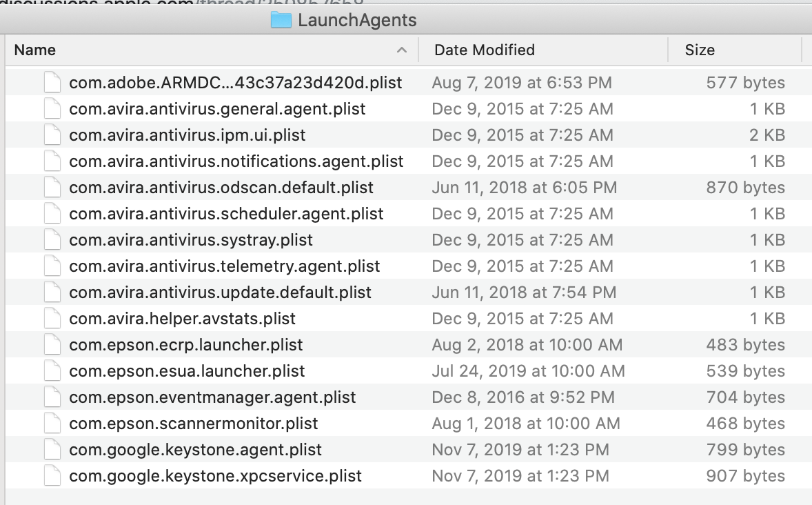
Task: Select com.epson.eventmanager.agent.plist file name
Action: [212, 397]
